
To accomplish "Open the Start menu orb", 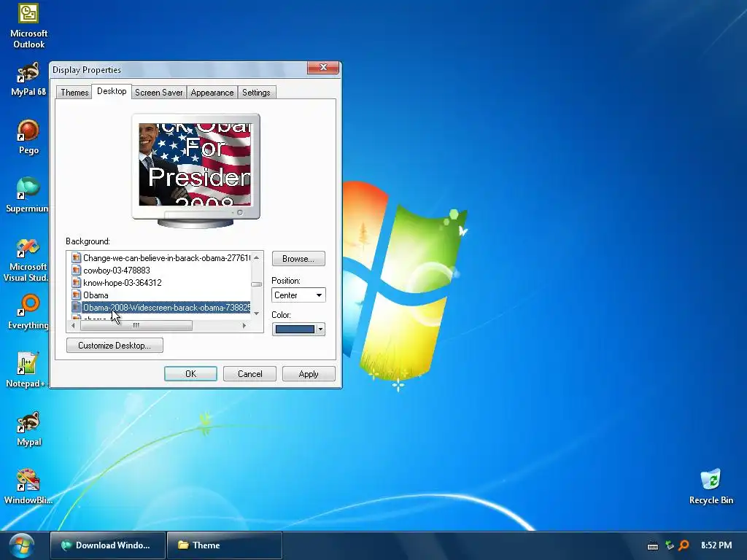I will (x=21, y=545).
